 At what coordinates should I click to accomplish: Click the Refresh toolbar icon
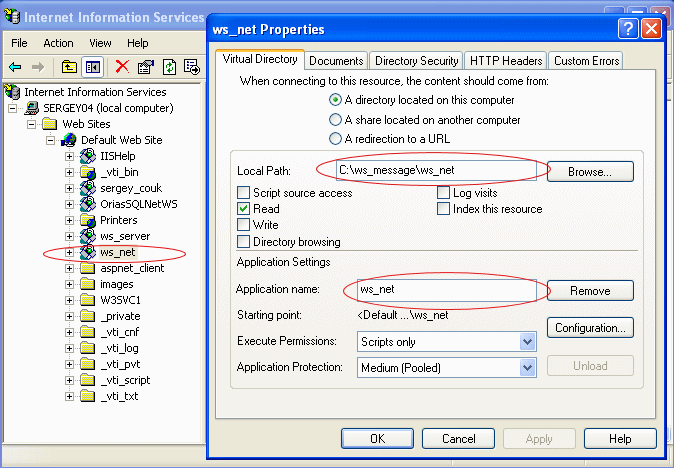click(169, 67)
